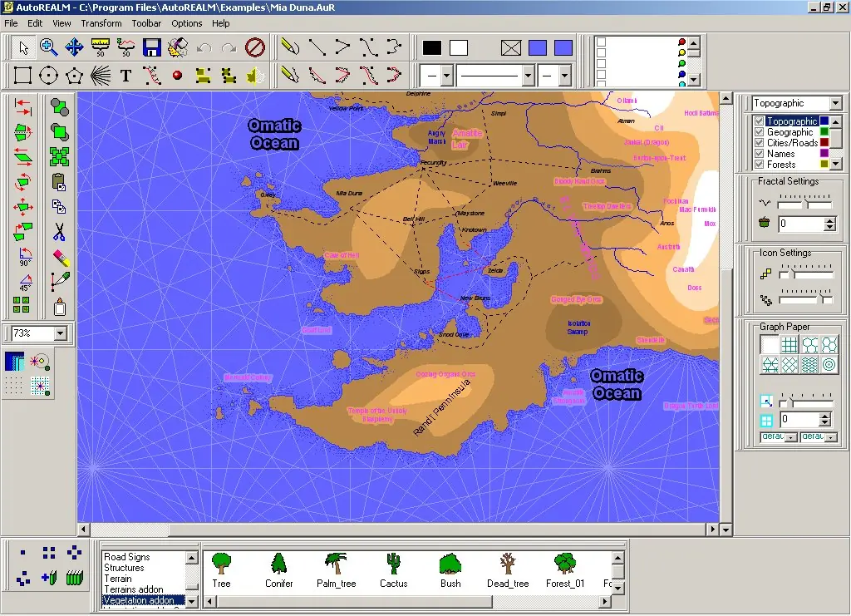
Task: Select the circle drawing tool
Action: click(x=48, y=76)
